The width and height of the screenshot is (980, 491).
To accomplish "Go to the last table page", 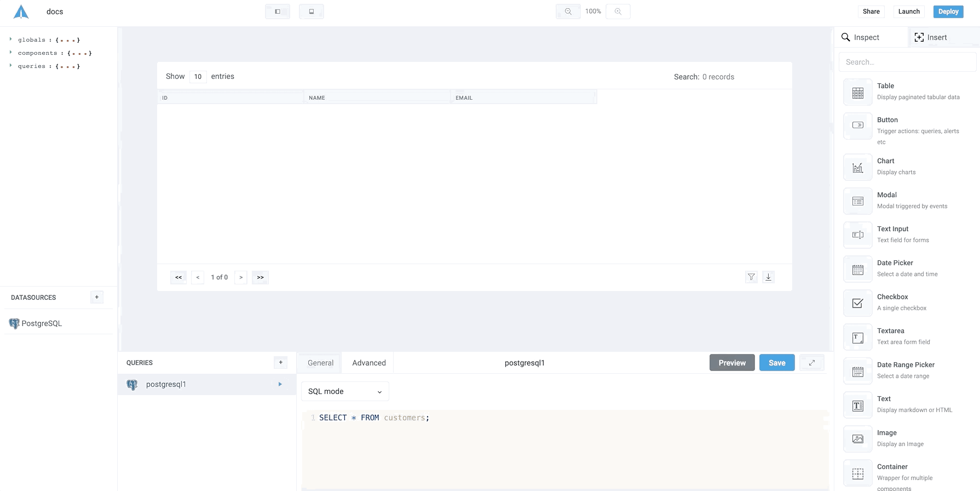I will coord(260,277).
